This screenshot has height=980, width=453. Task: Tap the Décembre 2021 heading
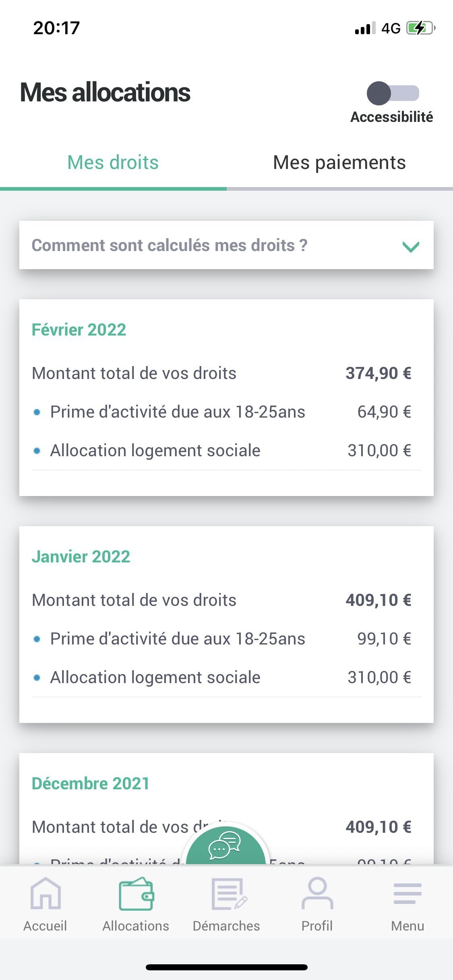(x=91, y=784)
